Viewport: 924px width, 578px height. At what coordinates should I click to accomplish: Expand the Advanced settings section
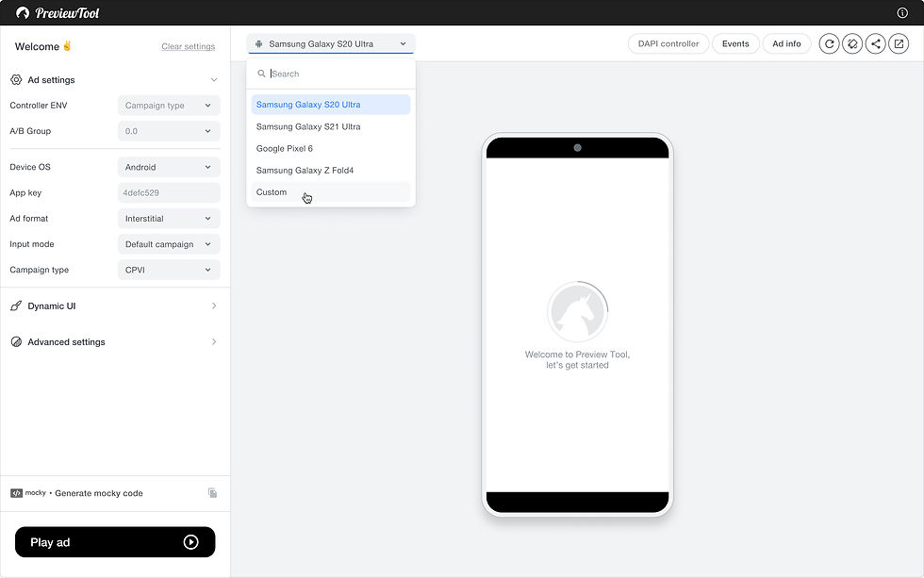(214, 341)
